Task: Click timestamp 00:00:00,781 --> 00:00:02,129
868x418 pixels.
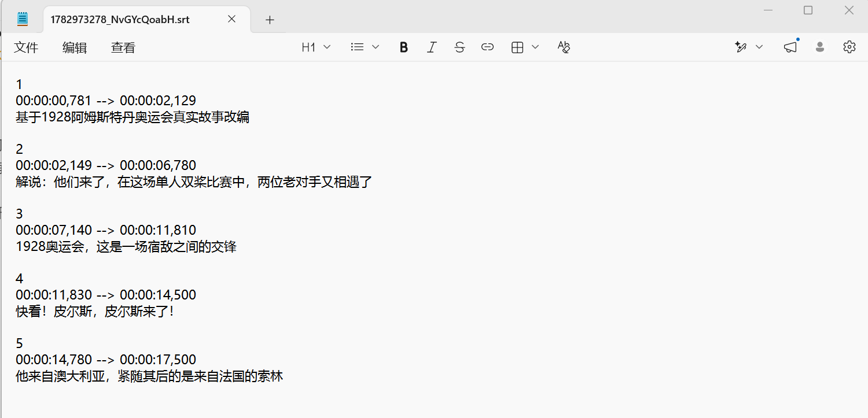Action: [x=106, y=101]
